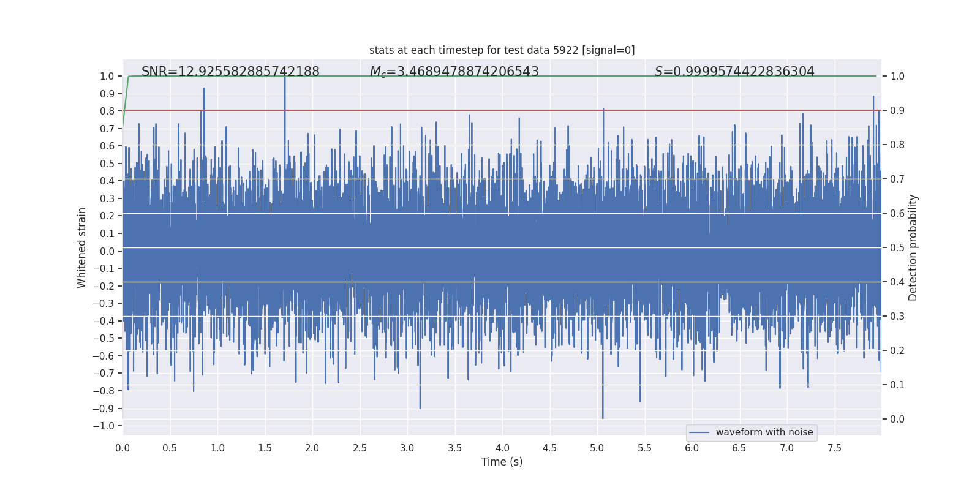Click the 4.0 tick on the Time axis
Screen dimensions: 980x490
click(x=502, y=448)
